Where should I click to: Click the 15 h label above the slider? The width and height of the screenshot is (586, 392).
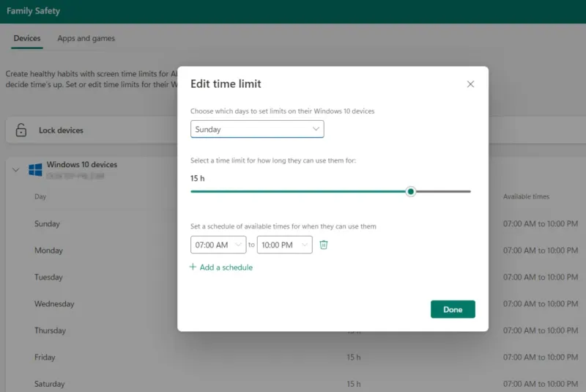197,178
